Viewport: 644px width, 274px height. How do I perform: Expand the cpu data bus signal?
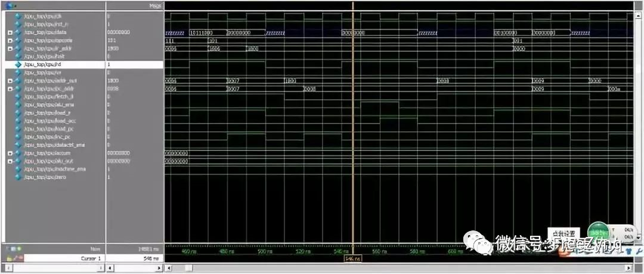[10, 32]
